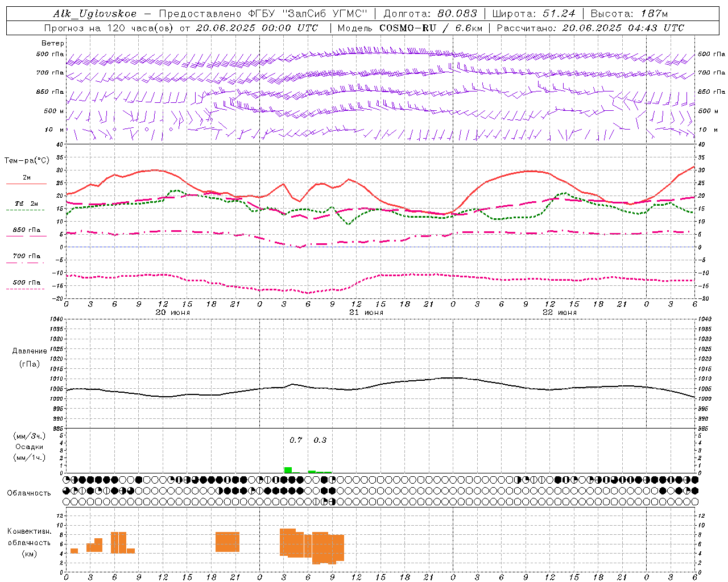Click the red solid '2м' legend line

coord(26,184)
